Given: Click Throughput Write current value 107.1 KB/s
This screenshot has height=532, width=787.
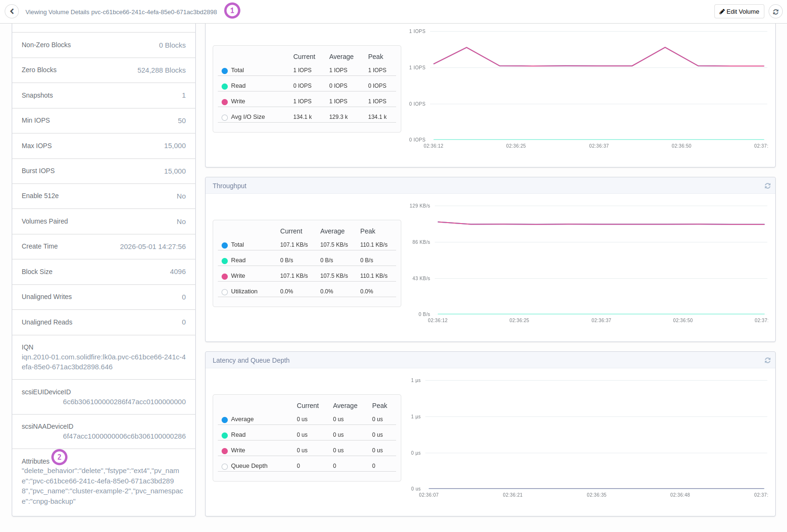Looking at the screenshot, I should pos(294,276).
